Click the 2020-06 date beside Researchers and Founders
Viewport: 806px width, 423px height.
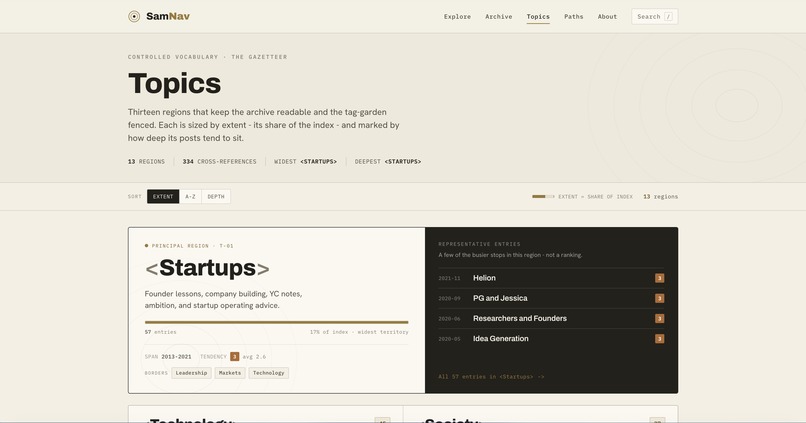tap(449, 318)
